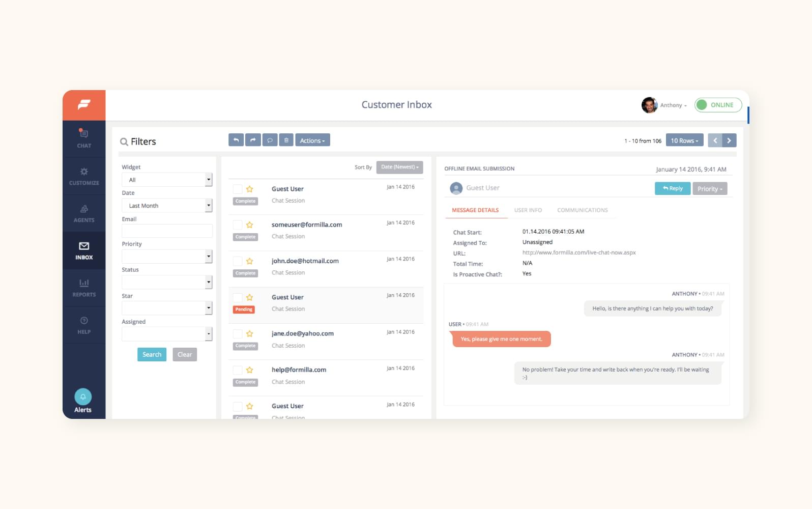Click the Pending status badge
The height and width of the screenshot is (509, 812).
[244, 309]
